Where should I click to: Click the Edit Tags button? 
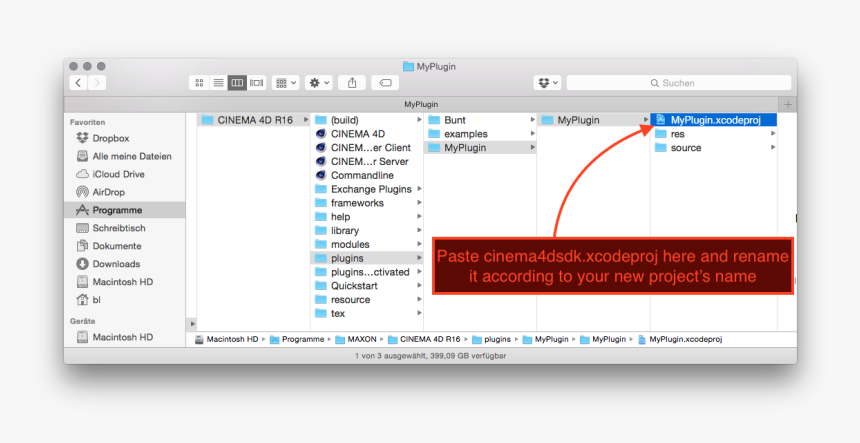coord(385,83)
